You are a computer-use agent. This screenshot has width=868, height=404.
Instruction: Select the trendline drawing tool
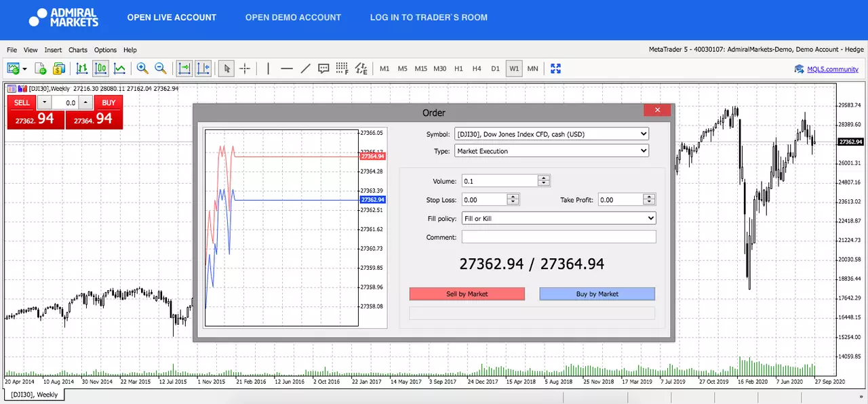point(305,68)
